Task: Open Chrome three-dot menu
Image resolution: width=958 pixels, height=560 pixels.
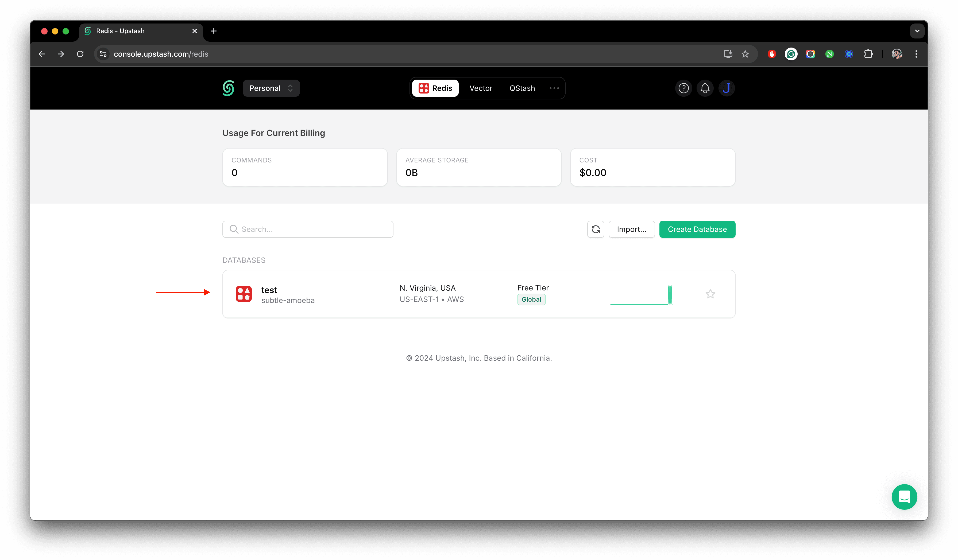Action: [x=916, y=54]
